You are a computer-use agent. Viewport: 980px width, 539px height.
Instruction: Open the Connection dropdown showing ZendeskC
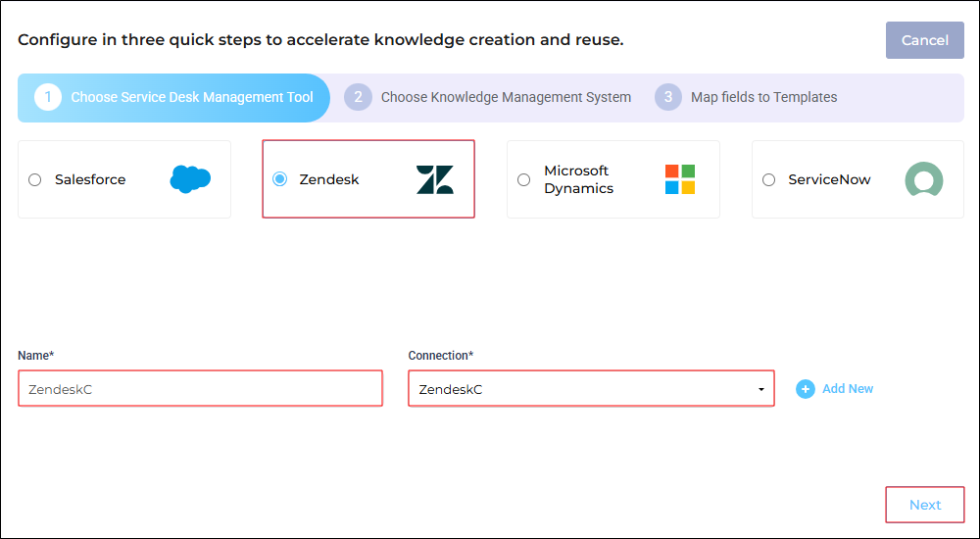pyautogui.click(x=591, y=388)
